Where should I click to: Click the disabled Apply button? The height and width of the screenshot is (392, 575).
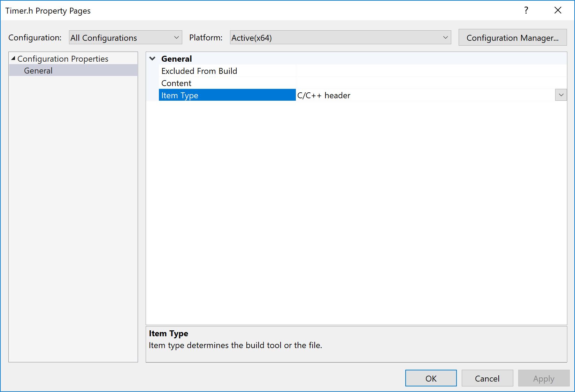click(x=543, y=378)
